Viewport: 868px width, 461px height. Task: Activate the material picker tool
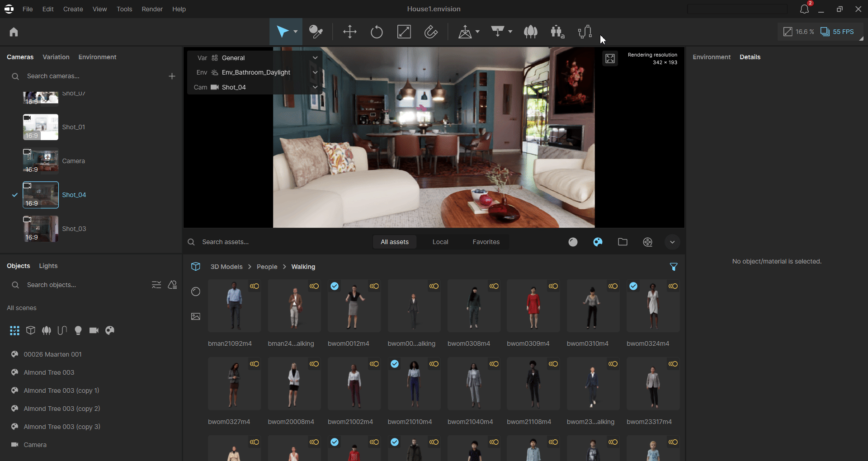click(x=316, y=32)
